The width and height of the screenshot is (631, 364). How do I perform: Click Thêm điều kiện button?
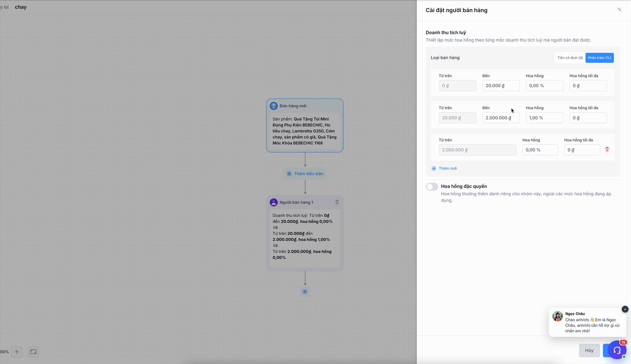pyautogui.click(x=305, y=174)
